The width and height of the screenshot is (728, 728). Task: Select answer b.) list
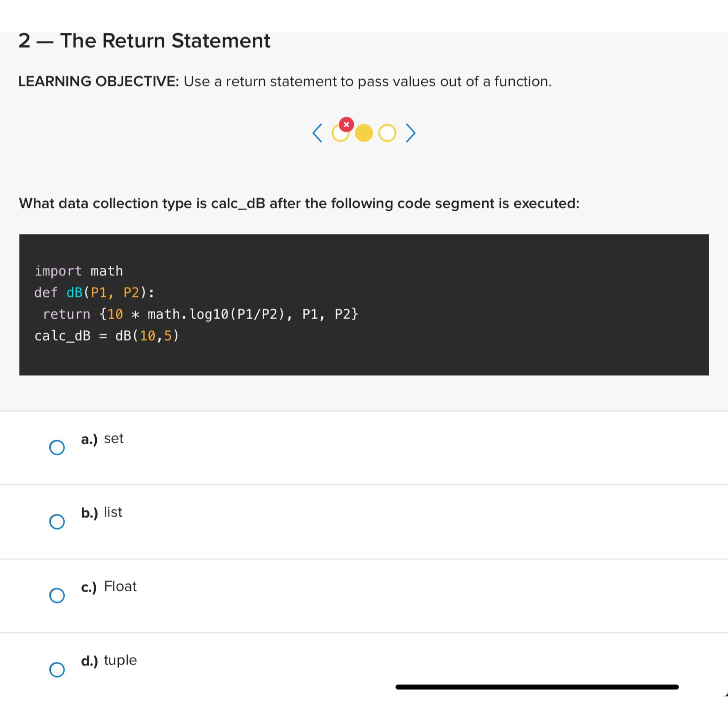(57, 521)
